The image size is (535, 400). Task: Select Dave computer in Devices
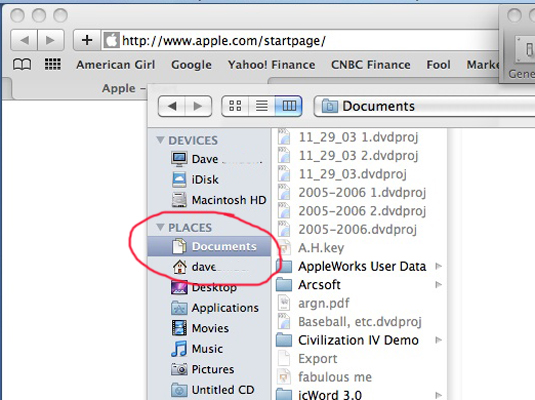point(209,159)
